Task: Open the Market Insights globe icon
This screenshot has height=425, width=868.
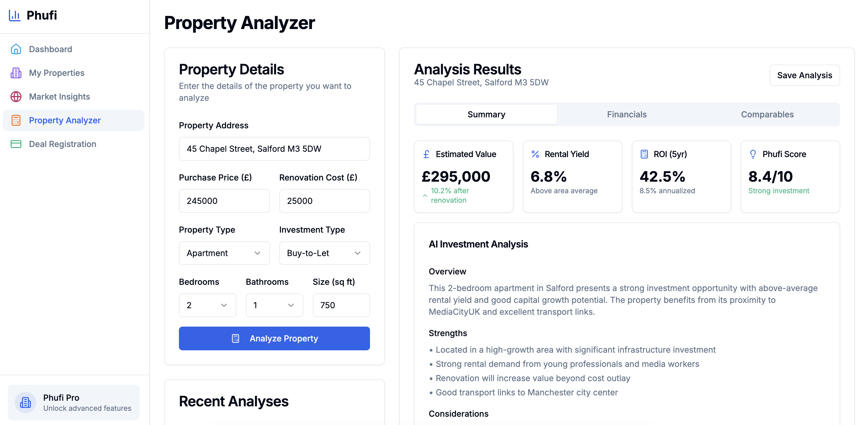Action: click(x=16, y=97)
